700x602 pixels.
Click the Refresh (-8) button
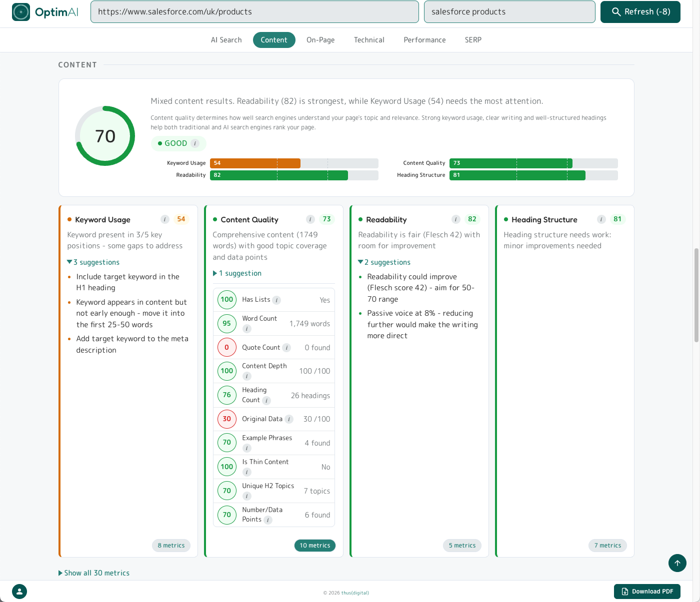point(640,12)
